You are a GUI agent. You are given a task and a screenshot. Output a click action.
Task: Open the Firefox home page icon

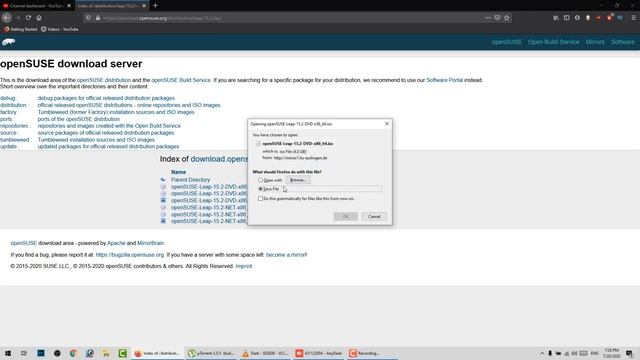point(39,18)
